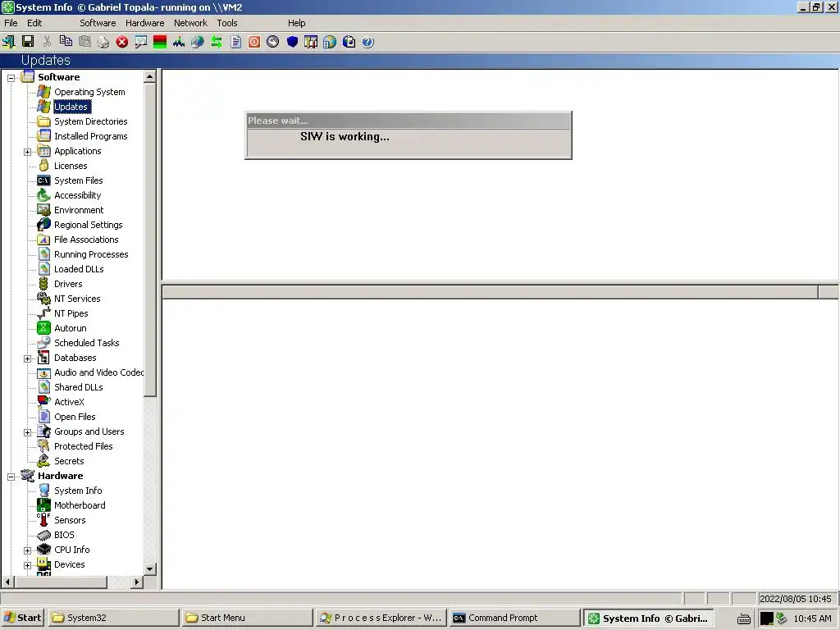Open the Licenses tree entry

71,166
